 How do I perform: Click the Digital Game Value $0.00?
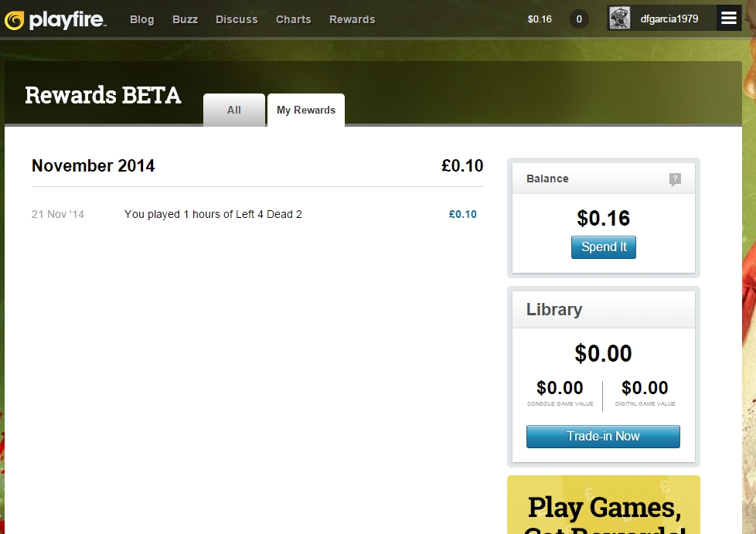[645, 388]
